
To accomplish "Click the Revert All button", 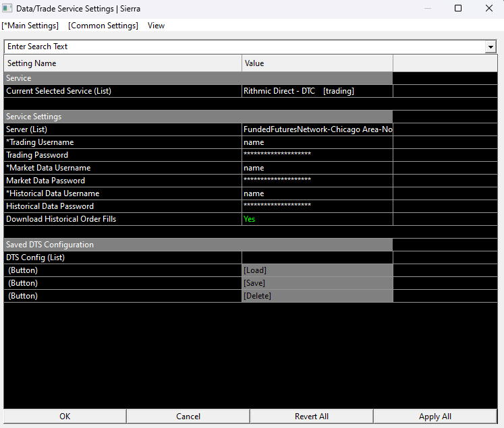I will [x=312, y=417].
